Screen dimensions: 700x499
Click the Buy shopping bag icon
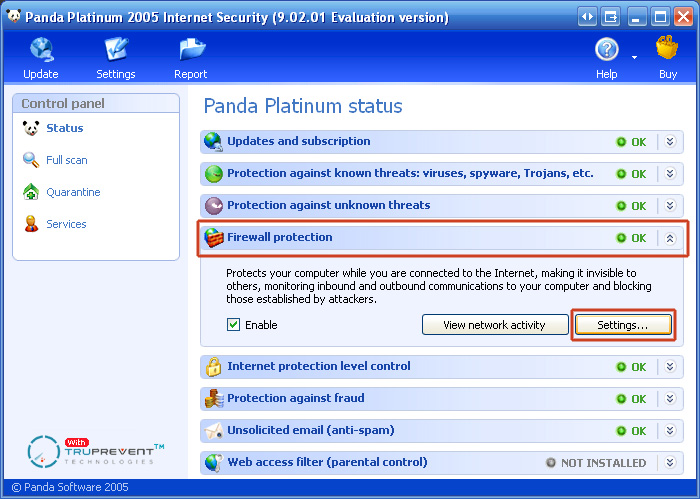coord(667,48)
